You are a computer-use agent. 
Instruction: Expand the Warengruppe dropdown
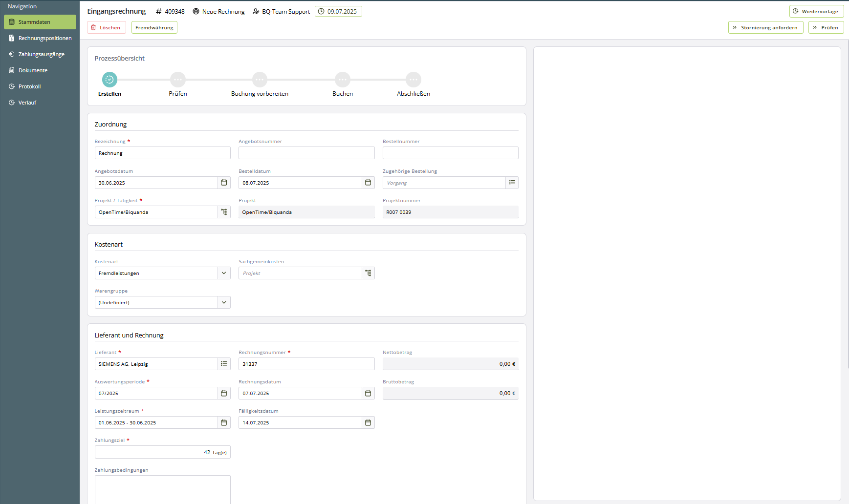pyautogui.click(x=224, y=302)
